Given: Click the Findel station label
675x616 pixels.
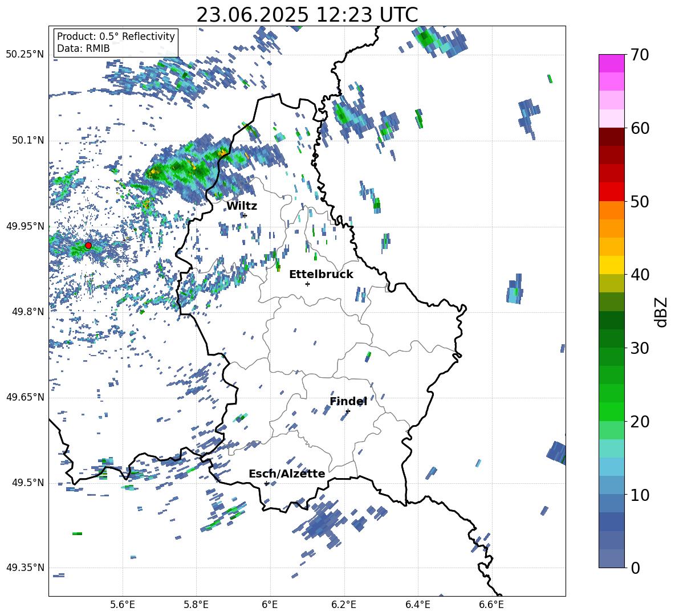Looking at the screenshot, I should [348, 401].
